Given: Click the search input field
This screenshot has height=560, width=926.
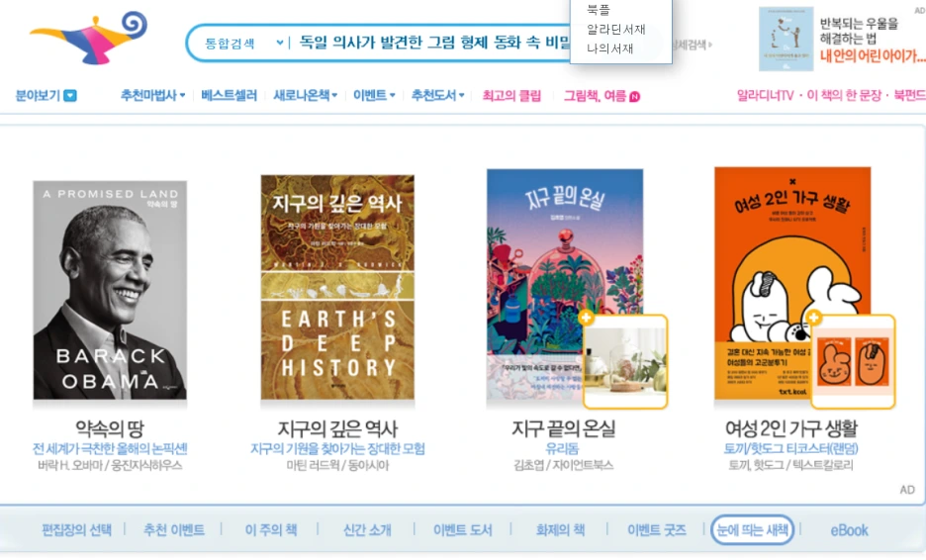Looking at the screenshot, I should tap(434, 43).
